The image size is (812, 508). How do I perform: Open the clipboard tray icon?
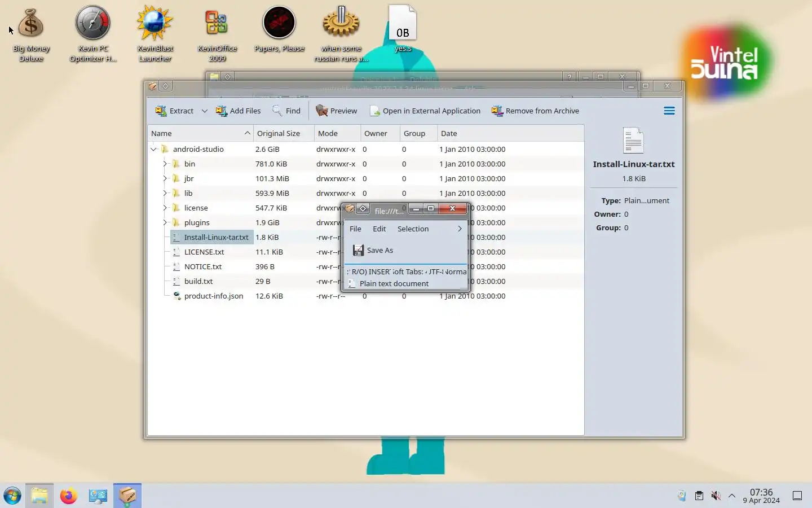pyautogui.click(x=699, y=496)
